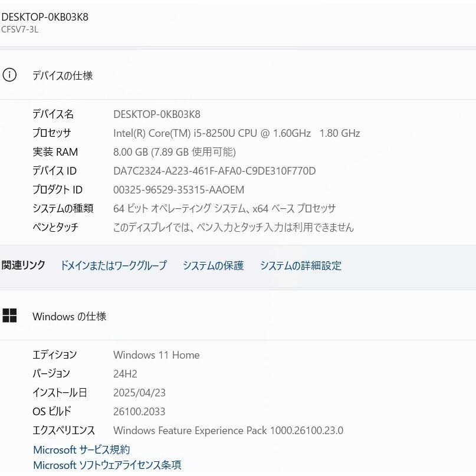The image size is (476, 476).
Task: Select the デバイス ID value text
Action: (214, 171)
